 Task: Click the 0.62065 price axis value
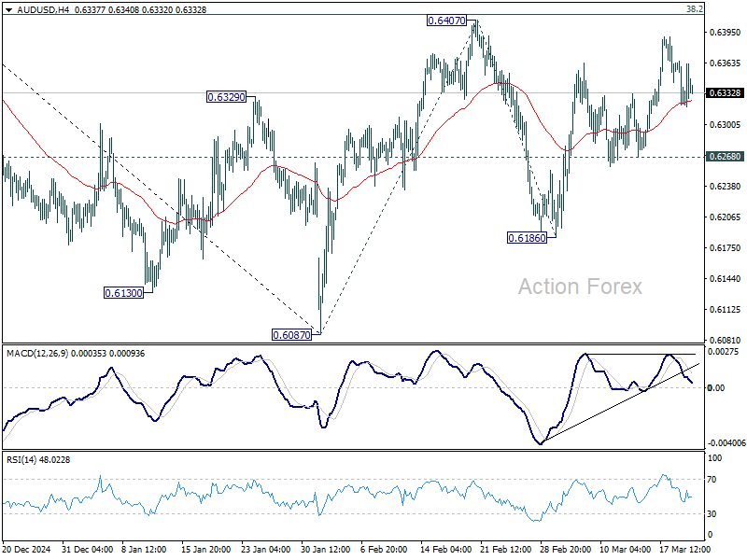tap(726, 217)
